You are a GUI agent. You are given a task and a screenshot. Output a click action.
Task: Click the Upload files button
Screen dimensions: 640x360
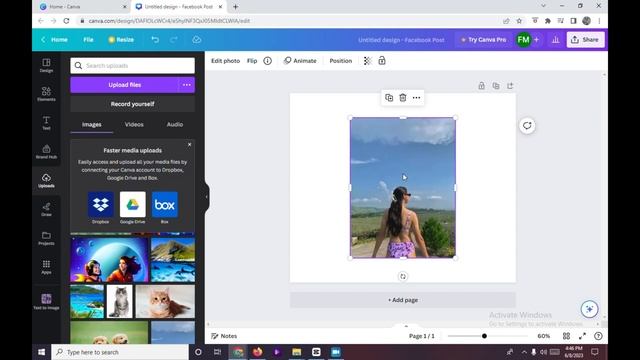124,85
